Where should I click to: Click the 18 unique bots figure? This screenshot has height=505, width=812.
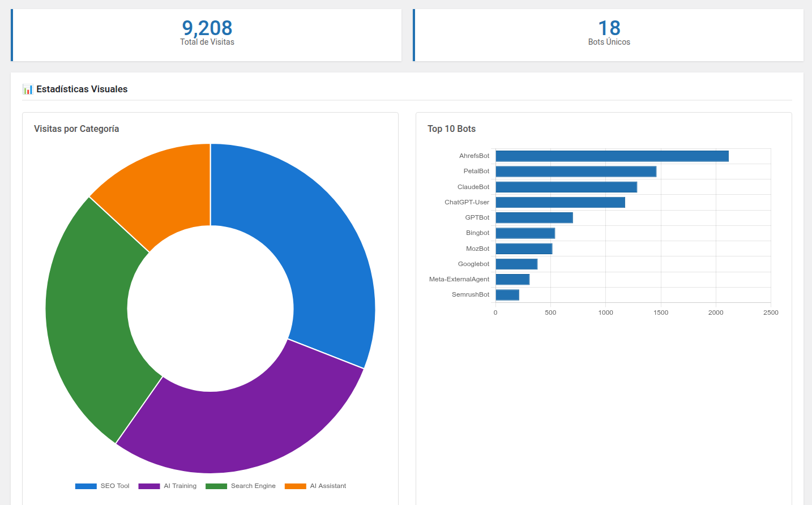pyautogui.click(x=608, y=28)
